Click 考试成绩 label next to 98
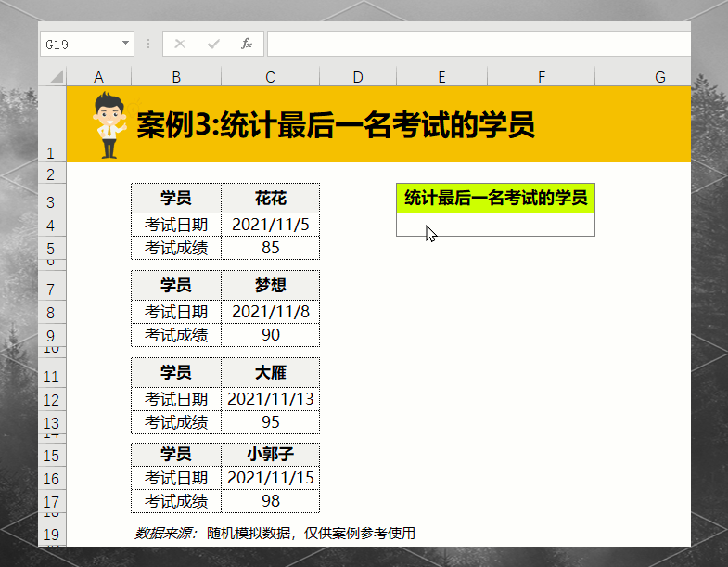Screen dimensions: 728x567 coord(176,501)
